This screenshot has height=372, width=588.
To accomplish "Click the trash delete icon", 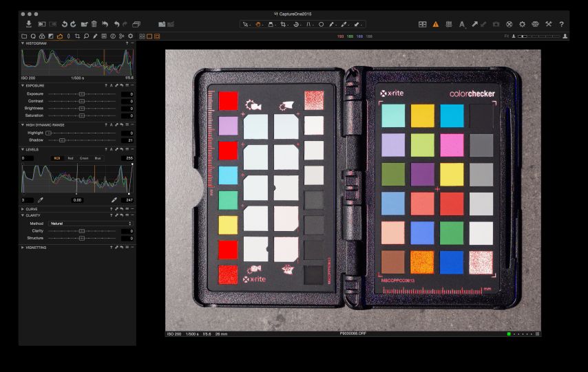I will pyautogui.click(x=94, y=24).
